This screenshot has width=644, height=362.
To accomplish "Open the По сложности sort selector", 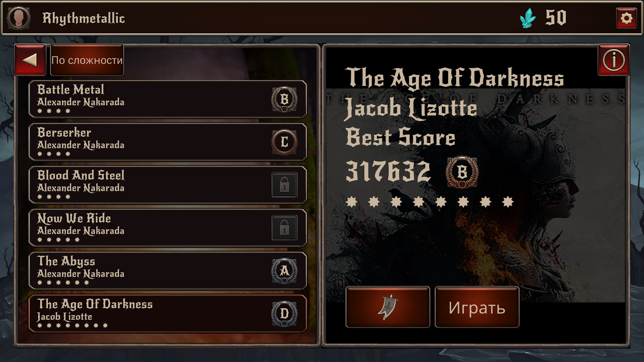I will pyautogui.click(x=87, y=60).
